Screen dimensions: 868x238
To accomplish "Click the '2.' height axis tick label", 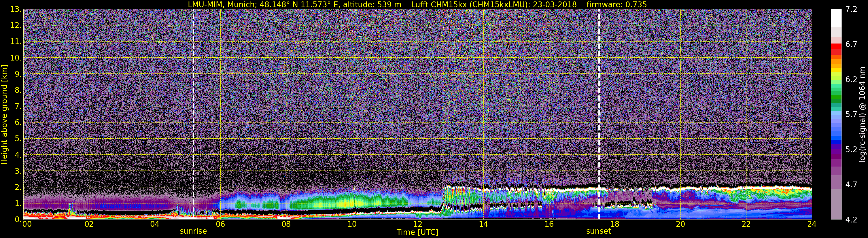I will (x=18, y=187).
